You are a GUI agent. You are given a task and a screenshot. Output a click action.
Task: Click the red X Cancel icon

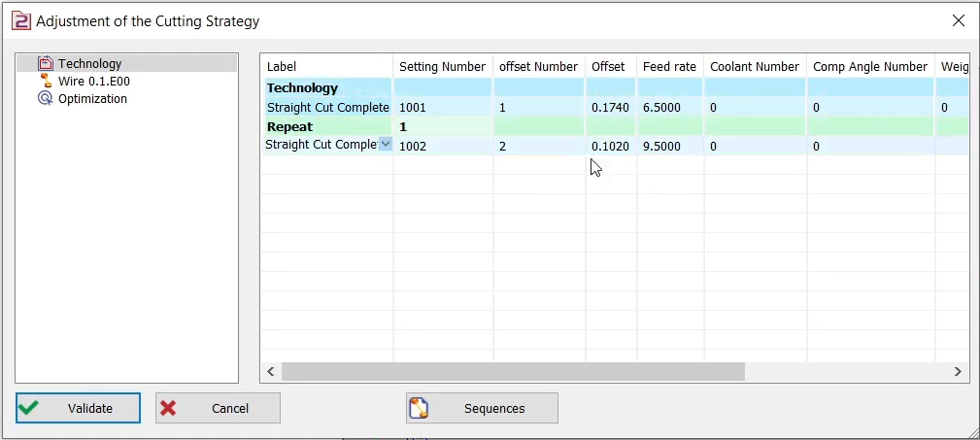(x=168, y=408)
